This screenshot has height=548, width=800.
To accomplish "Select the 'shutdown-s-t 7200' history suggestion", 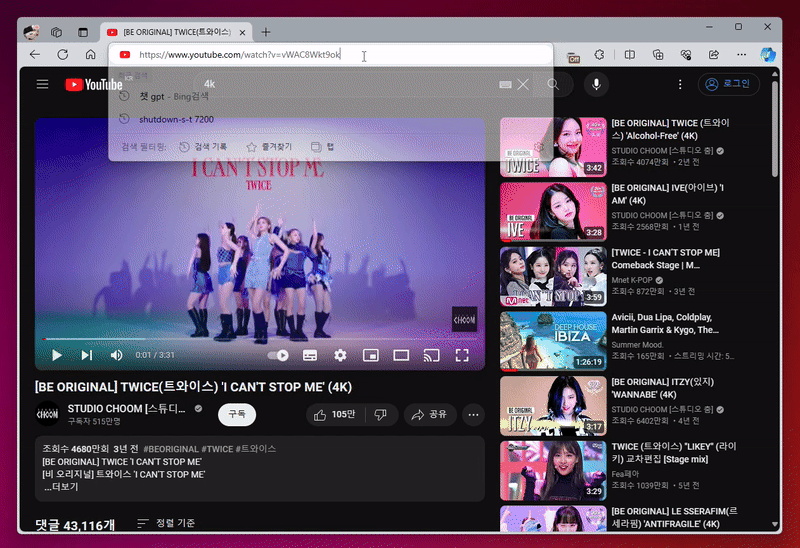I will pyautogui.click(x=331, y=119).
